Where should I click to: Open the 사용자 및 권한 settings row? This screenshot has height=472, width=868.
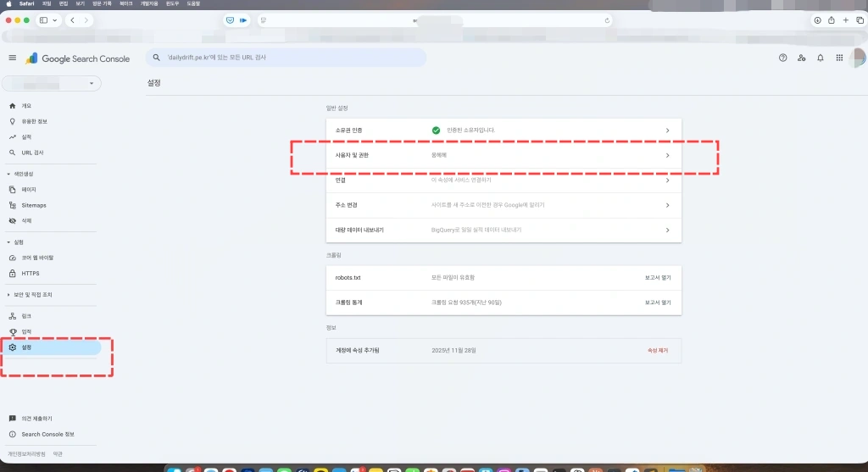(x=504, y=155)
